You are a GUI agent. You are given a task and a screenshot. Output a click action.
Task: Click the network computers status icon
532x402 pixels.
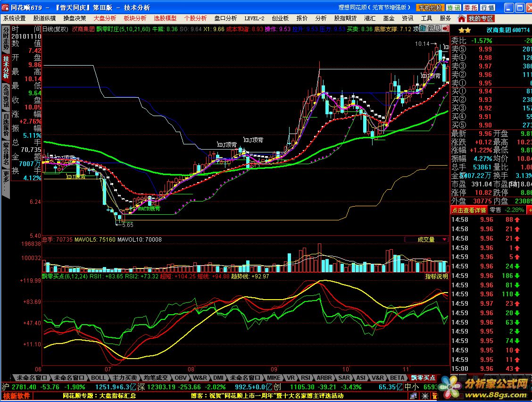click(413, 395)
